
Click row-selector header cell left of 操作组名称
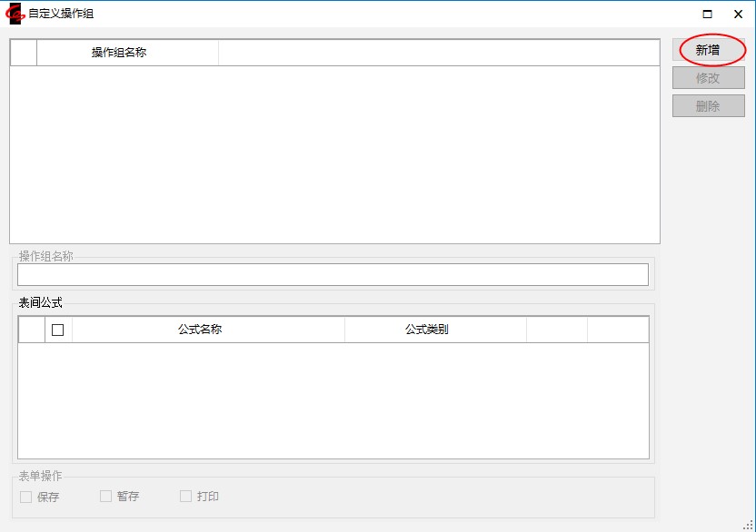coord(24,53)
